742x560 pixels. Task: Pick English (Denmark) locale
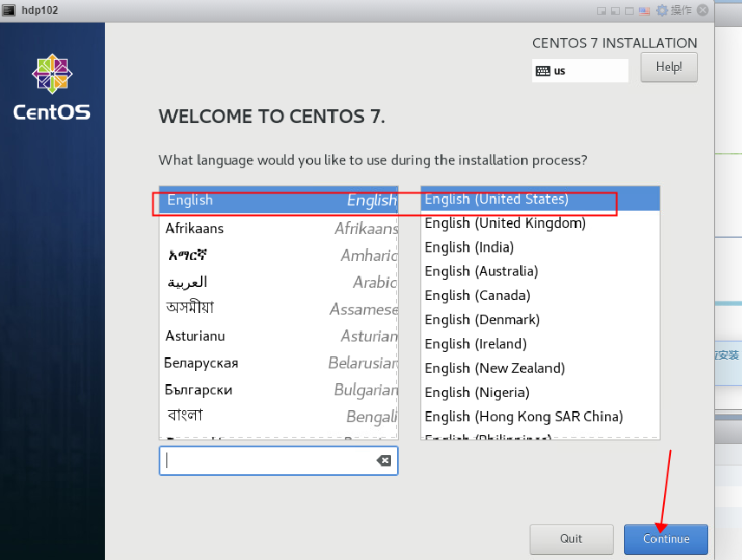(x=540, y=320)
